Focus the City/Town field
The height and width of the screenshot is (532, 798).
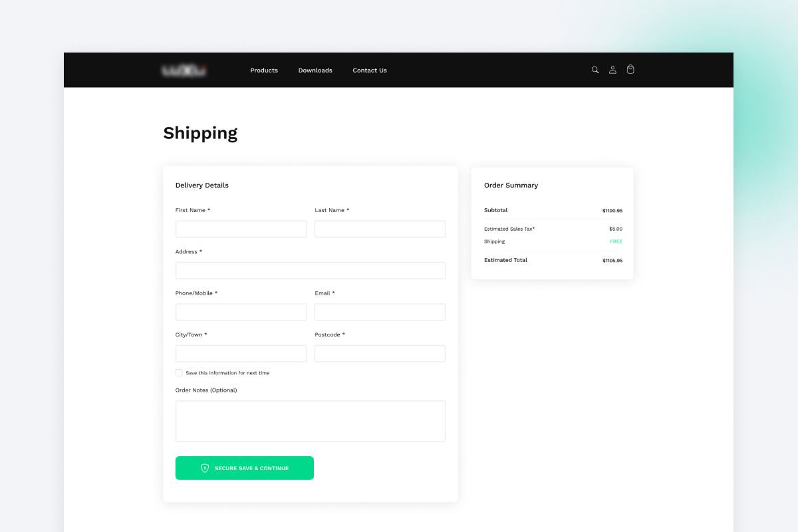click(241, 354)
